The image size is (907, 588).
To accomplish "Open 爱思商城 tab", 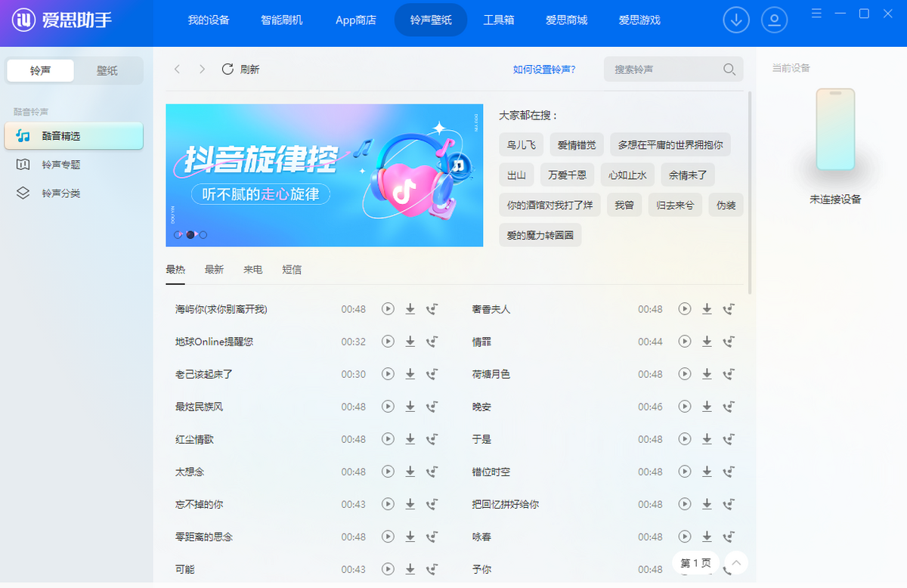I will tap(567, 20).
